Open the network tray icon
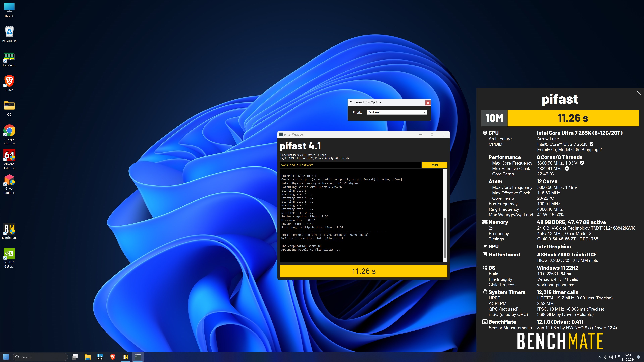 (617, 357)
